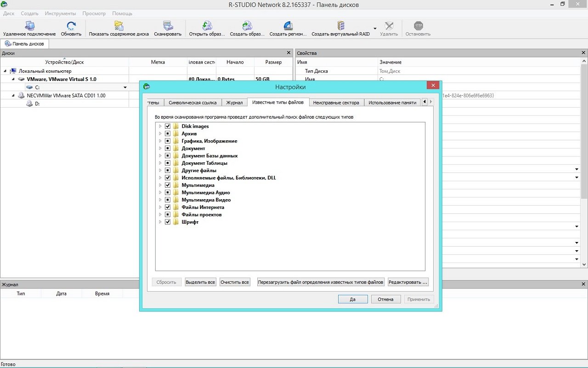Click the Сканировать toolbar icon
The width and height of the screenshot is (588, 368).
(x=168, y=26)
